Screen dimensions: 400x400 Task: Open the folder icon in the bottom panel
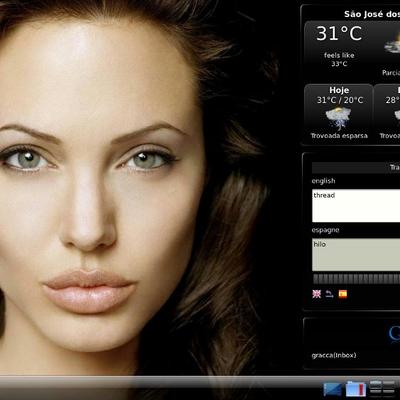[x=356, y=389]
